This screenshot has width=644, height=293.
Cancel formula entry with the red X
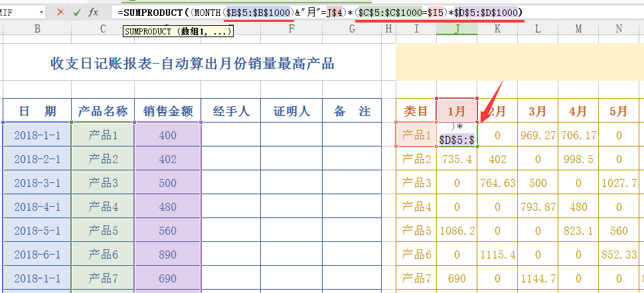[60, 13]
